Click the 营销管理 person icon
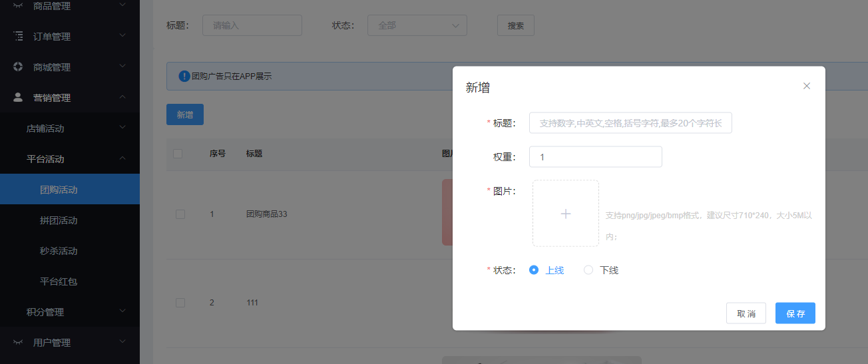Image resolution: width=868 pixels, height=364 pixels. coord(18,98)
